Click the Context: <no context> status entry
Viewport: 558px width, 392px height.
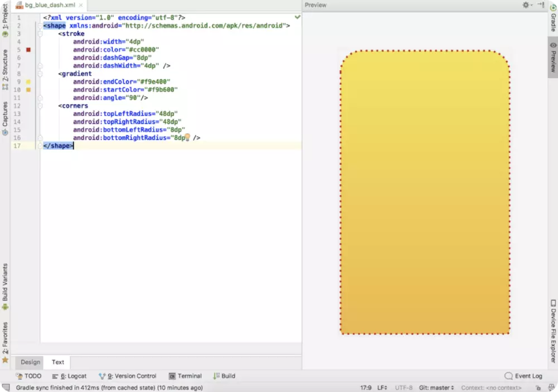click(491, 388)
